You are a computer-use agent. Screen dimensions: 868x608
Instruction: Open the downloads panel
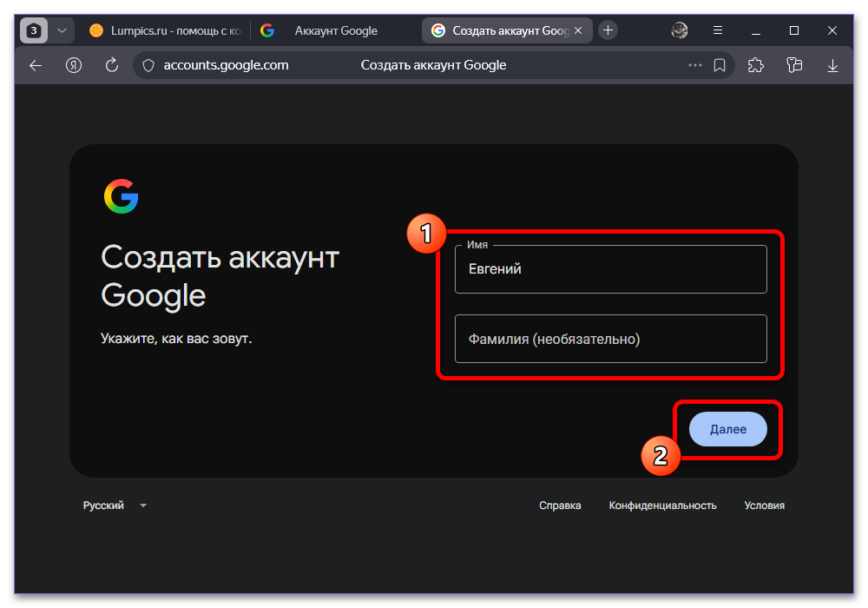(832, 66)
